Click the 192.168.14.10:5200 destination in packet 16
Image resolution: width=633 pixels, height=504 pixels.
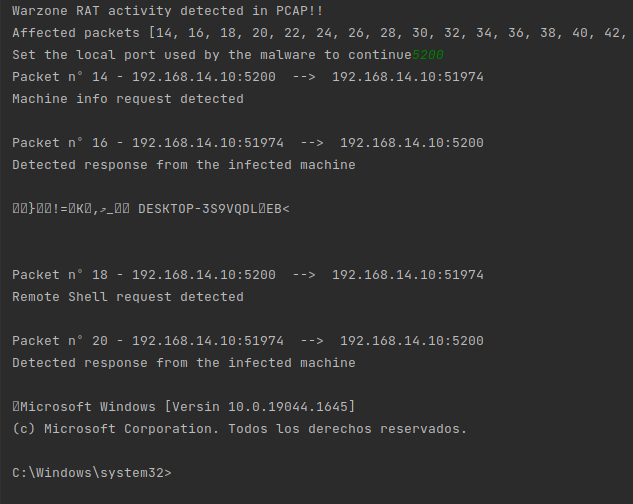(x=412, y=143)
